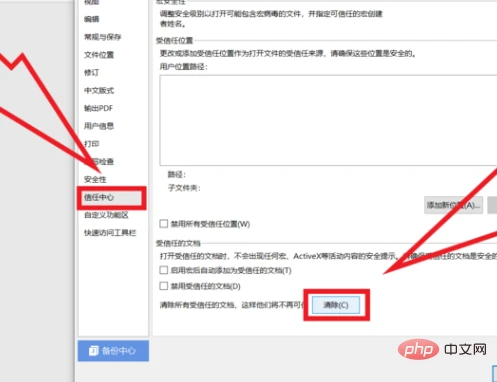
Task: Open the 备份中心 button
Action: [x=113, y=351]
